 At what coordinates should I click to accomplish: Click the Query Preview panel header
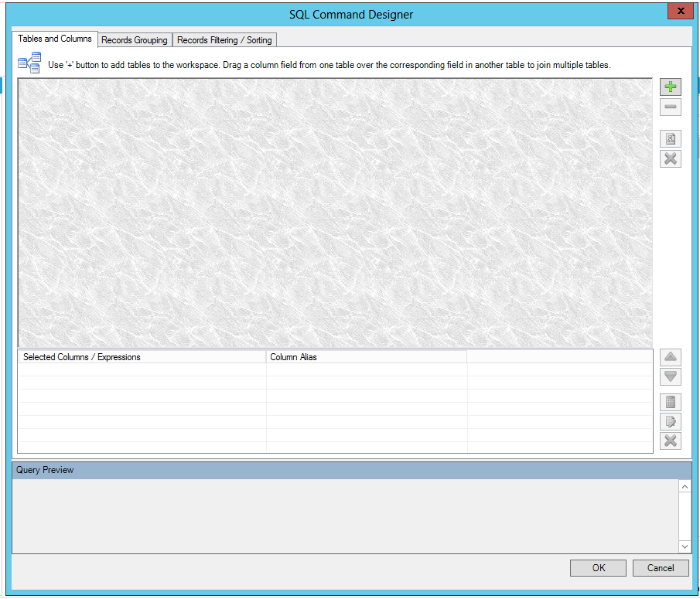pyautogui.click(x=352, y=470)
